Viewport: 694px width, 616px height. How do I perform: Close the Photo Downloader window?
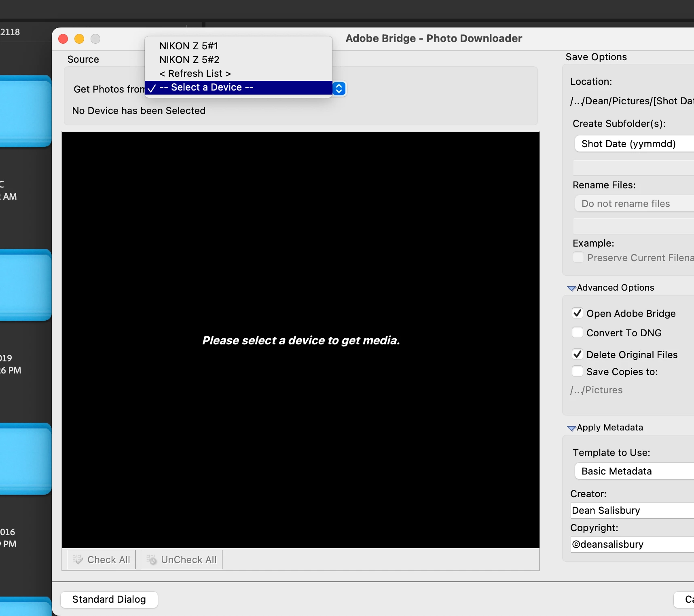coord(63,39)
